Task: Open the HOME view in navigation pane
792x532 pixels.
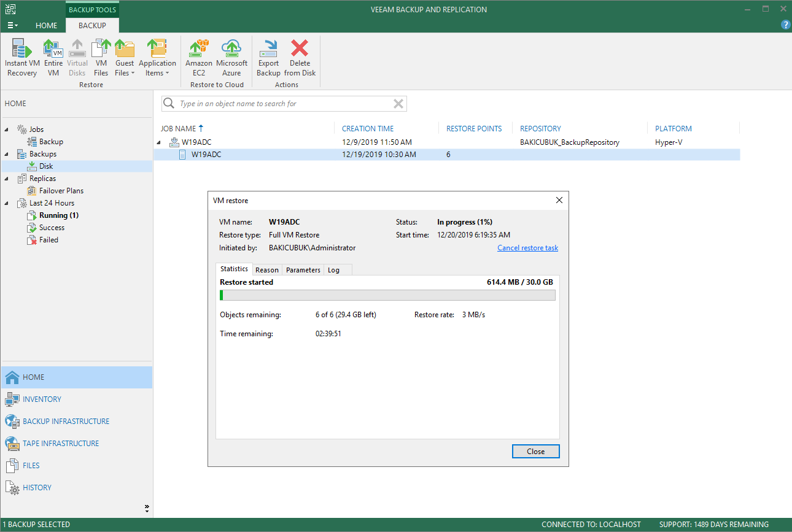Action: coord(77,377)
